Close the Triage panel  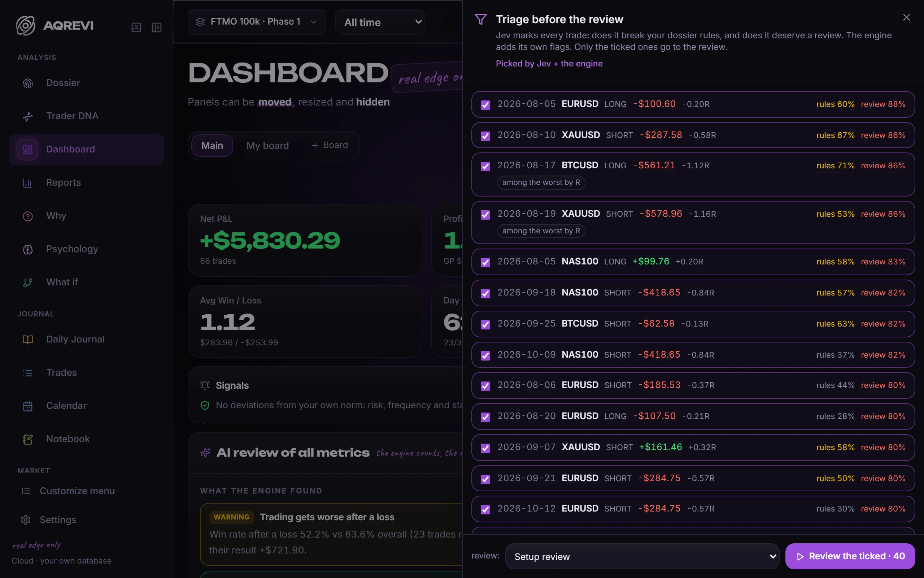(x=906, y=18)
